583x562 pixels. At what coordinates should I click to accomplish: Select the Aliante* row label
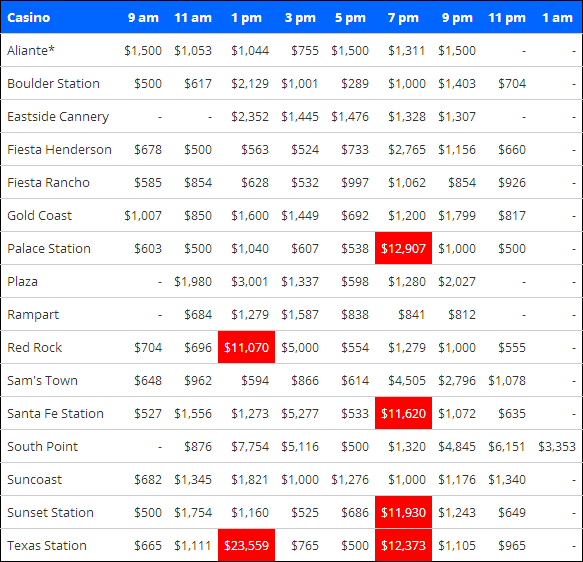point(31,50)
